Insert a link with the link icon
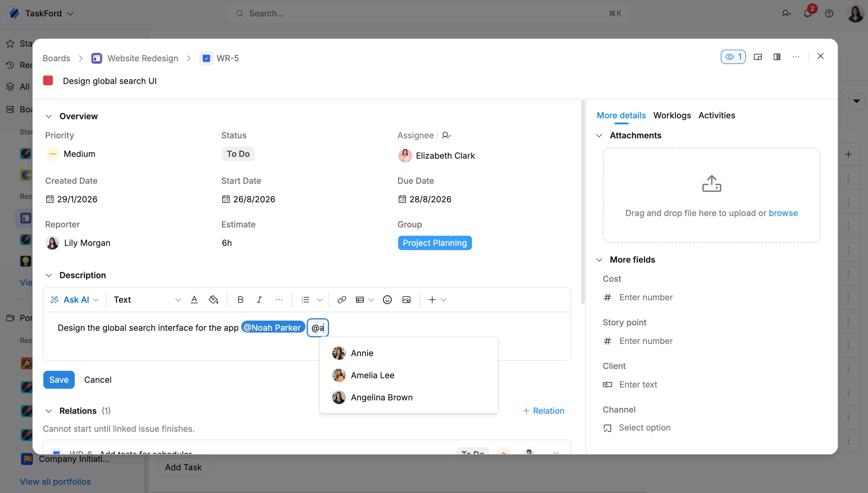The height and width of the screenshot is (493, 868). click(342, 300)
